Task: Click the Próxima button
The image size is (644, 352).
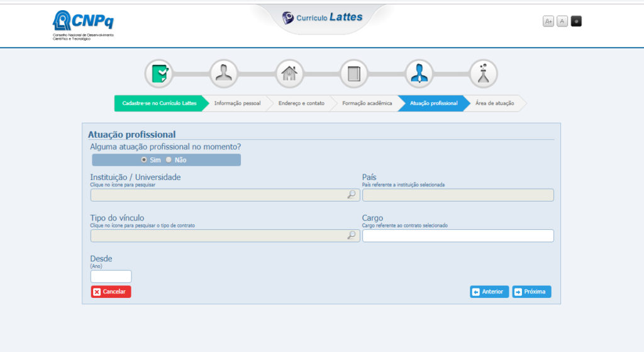Action: [531, 292]
